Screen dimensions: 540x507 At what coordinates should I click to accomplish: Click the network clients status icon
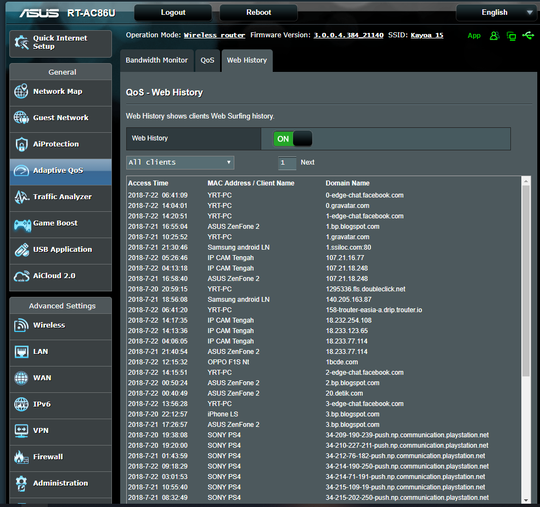pos(511,35)
